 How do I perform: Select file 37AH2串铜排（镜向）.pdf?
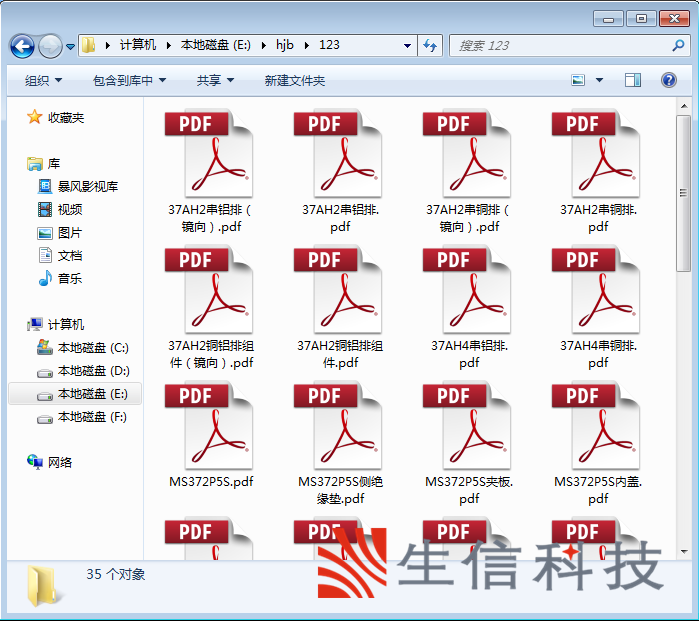[x=469, y=171]
